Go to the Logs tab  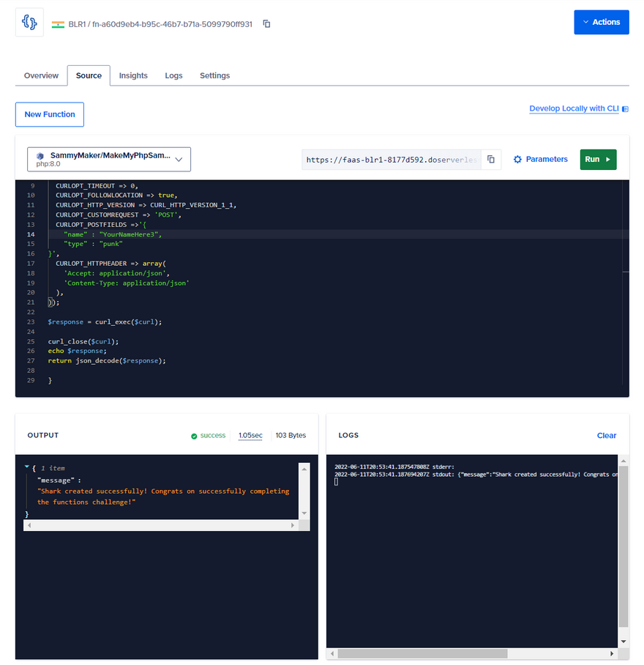coord(173,75)
